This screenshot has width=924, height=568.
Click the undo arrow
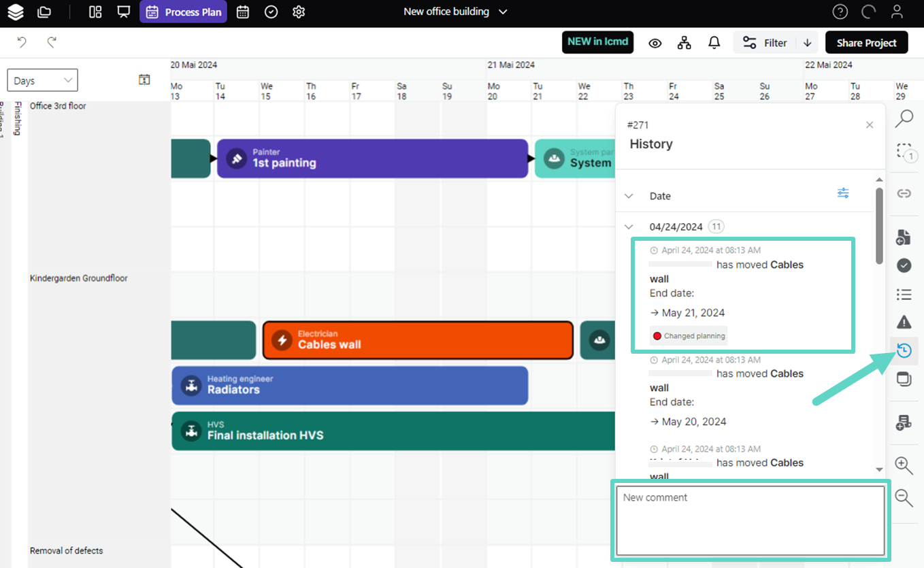22,43
